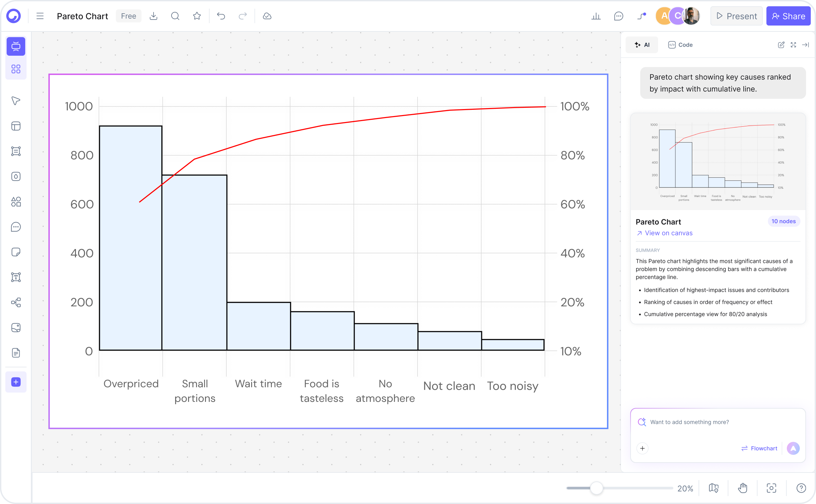Click the Free plan badge
816x504 pixels.
tap(128, 16)
